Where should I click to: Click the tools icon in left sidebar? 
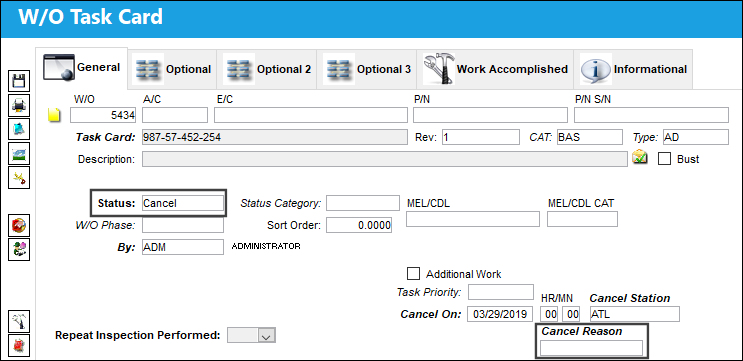click(x=19, y=322)
